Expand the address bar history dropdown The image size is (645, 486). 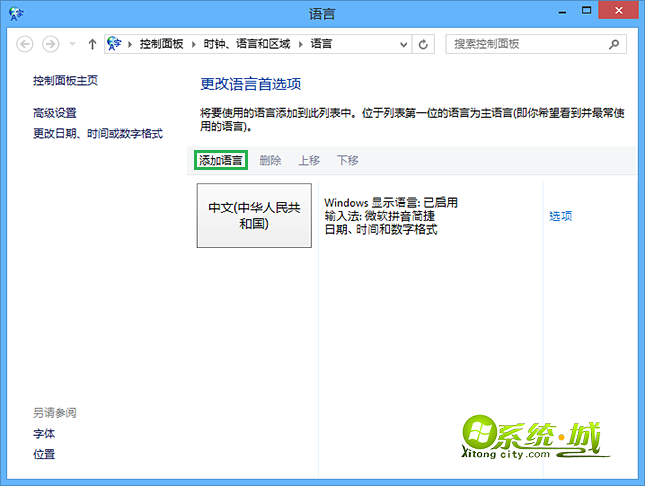pyautogui.click(x=404, y=45)
